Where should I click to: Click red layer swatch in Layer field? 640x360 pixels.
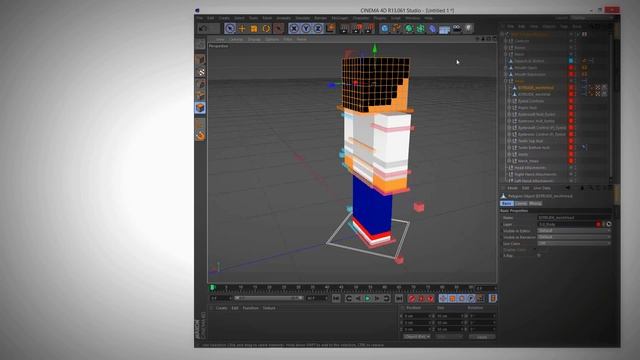coord(598,224)
